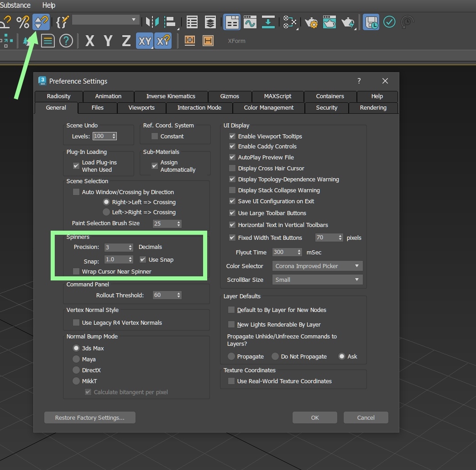Click Restore Factory Settings button

90,417
